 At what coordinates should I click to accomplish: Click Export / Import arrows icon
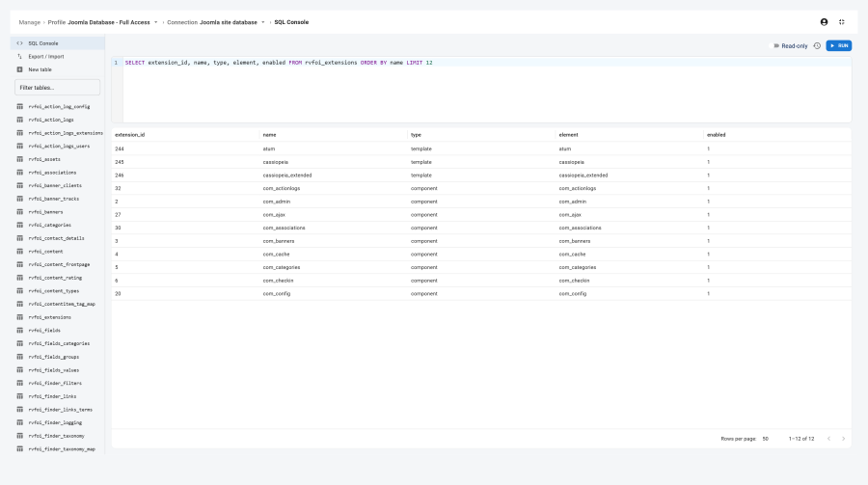tap(20, 57)
